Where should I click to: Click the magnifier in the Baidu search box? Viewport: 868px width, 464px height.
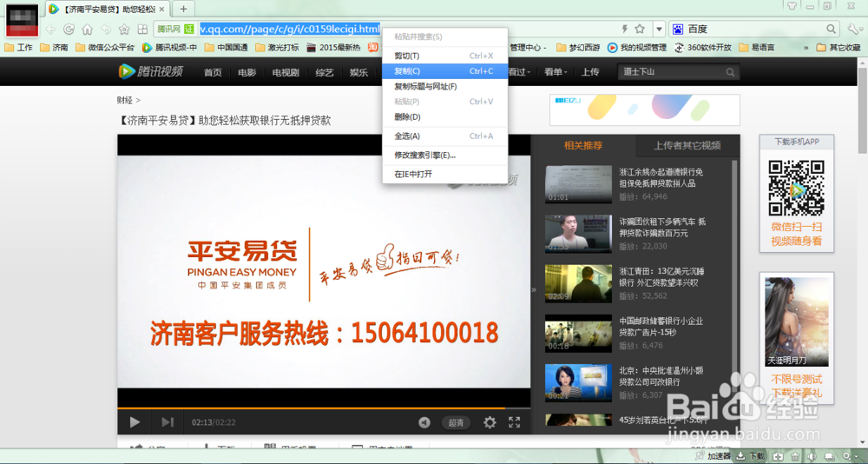[831, 29]
